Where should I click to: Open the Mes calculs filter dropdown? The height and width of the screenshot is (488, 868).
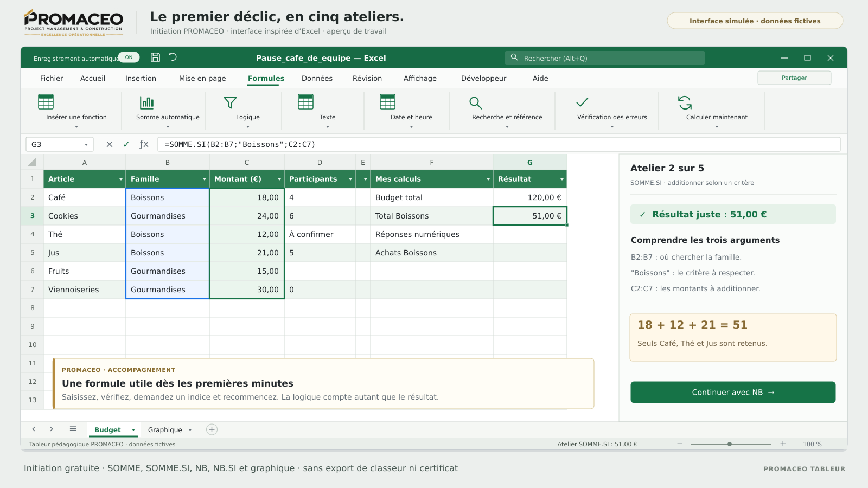(x=488, y=179)
